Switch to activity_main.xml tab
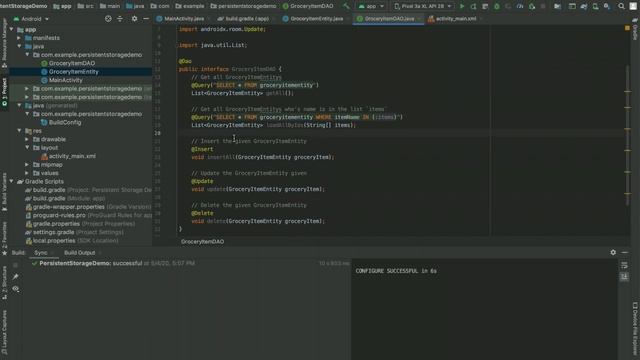The height and width of the screenshot is (360, 640). [456, 19]
